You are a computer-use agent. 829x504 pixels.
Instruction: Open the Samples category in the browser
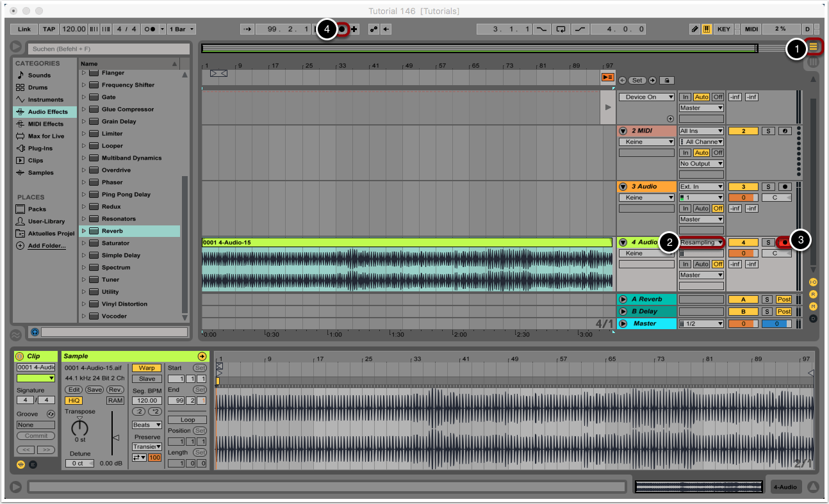tap(40, 173)
